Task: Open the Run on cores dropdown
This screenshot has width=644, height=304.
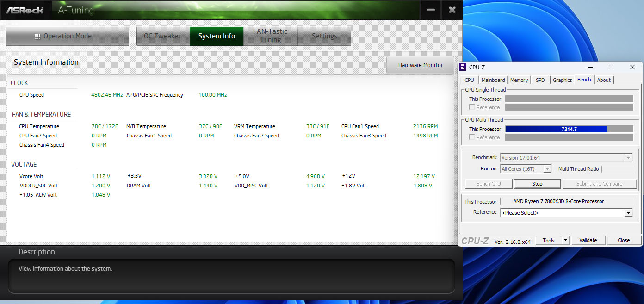Action: (x=526, y=169)
